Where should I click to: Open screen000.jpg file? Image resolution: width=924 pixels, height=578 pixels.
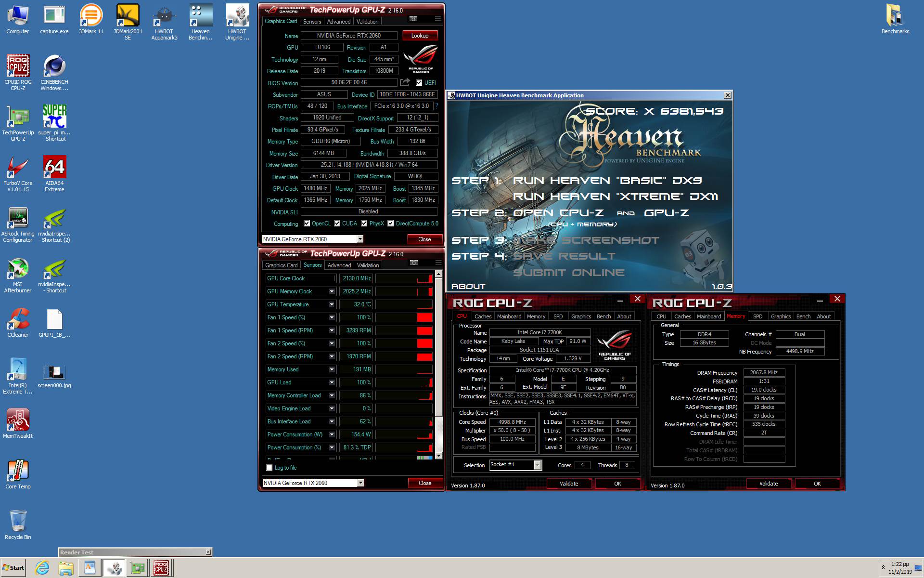[54, 376]
